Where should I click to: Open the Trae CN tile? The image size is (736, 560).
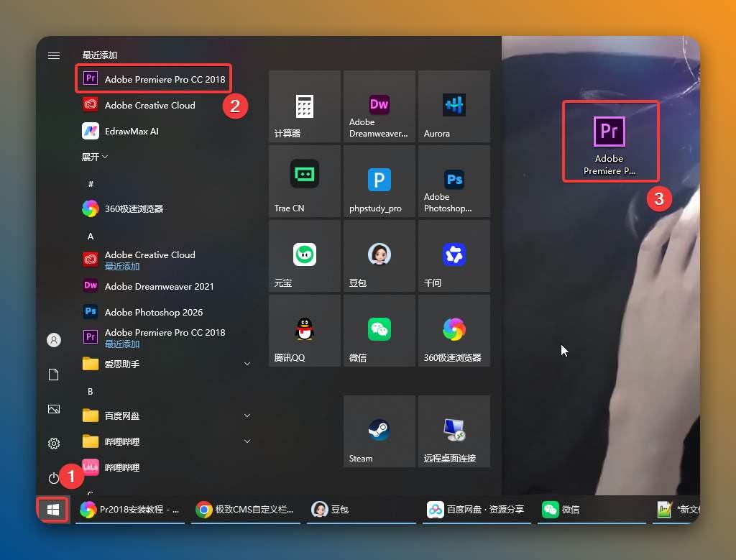pyautogui.click(x=305, y=181)
